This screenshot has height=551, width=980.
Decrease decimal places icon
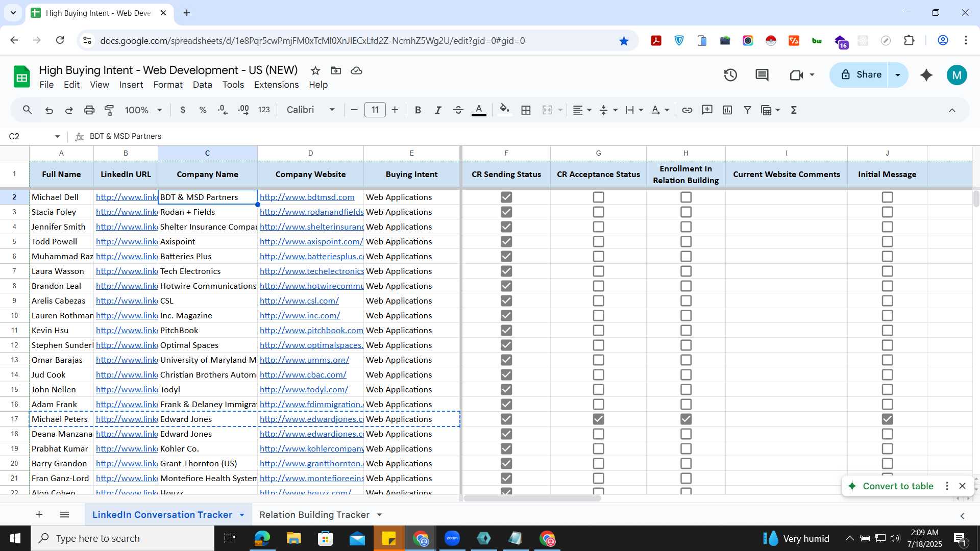pos(223,110)
